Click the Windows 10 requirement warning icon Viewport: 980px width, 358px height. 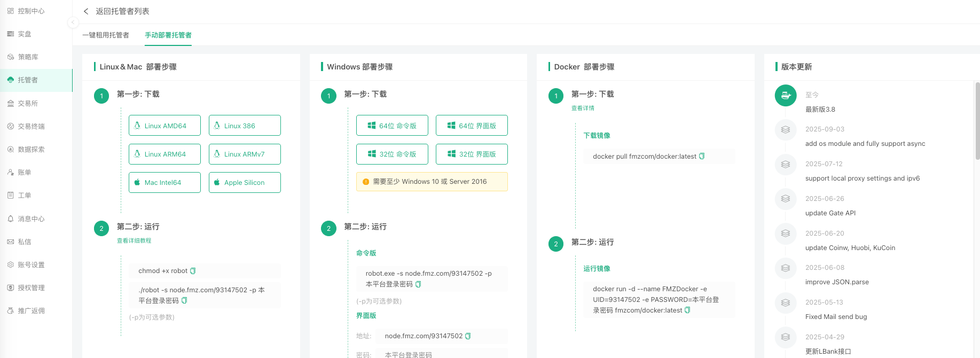click(366, 182)
